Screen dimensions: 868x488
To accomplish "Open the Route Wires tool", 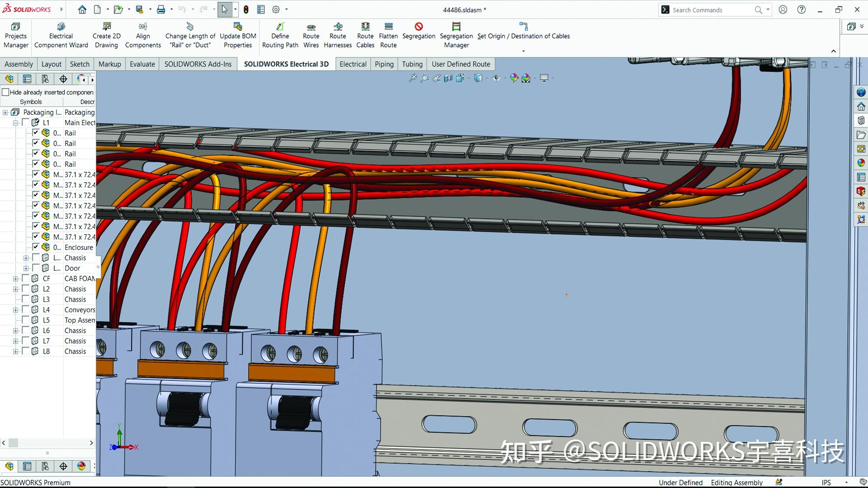I will point(311,34).
